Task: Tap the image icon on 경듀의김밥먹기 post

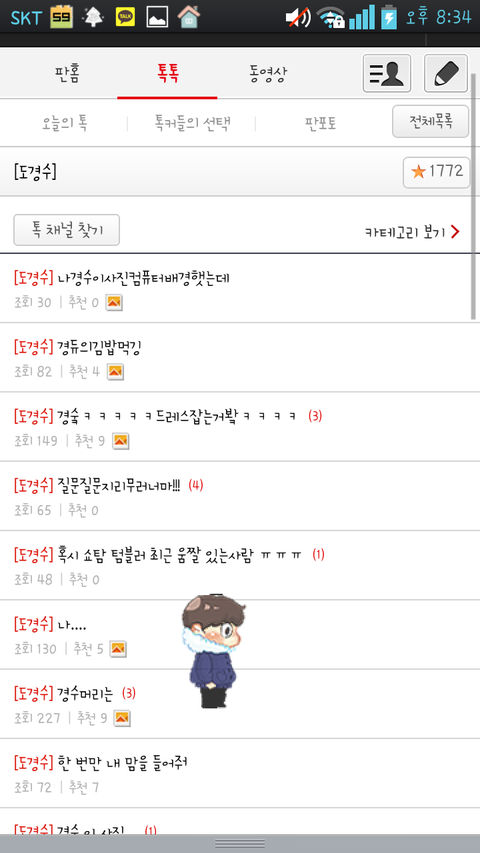Action: pos(115,372)
